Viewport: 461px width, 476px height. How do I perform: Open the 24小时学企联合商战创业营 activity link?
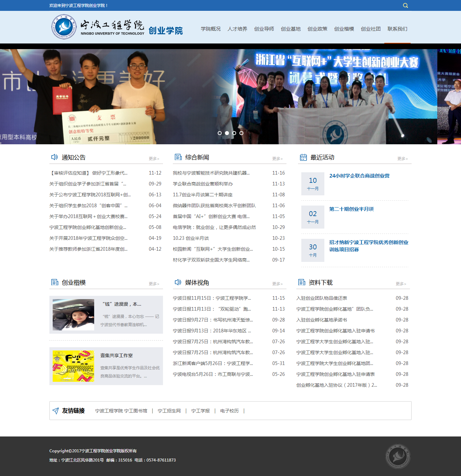click(x=359, y=176)
